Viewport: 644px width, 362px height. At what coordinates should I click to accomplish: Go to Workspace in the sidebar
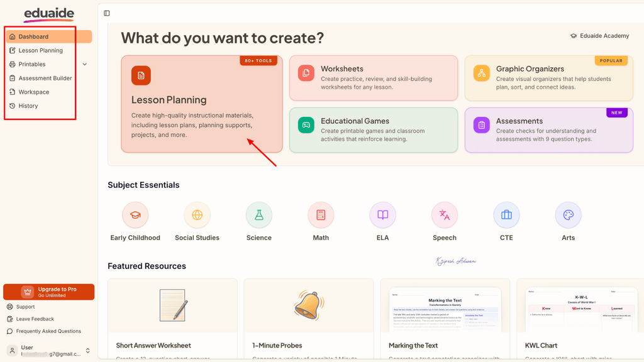pos(34,92)
